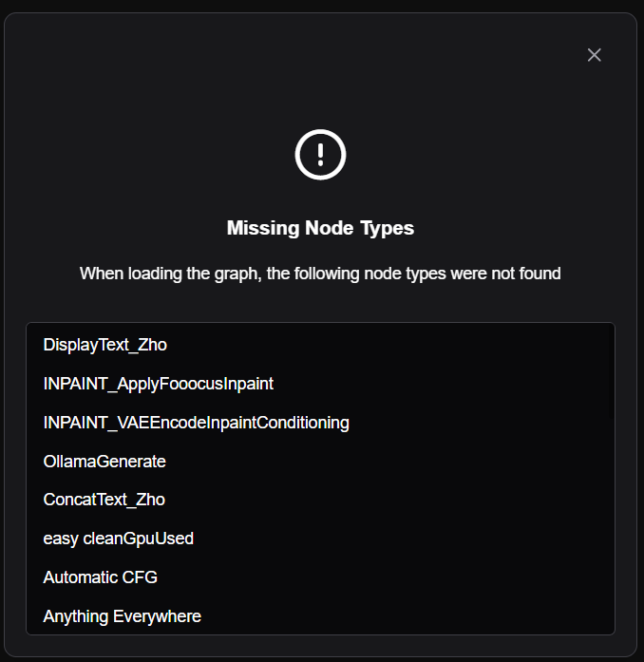Click the 'When loading the graph' message text

[x=321, y=274]
